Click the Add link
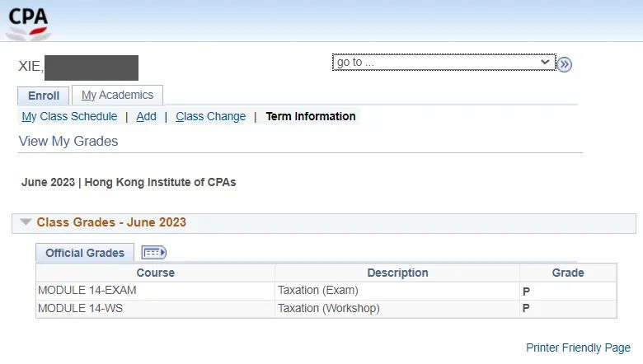 tap(146, 116)
